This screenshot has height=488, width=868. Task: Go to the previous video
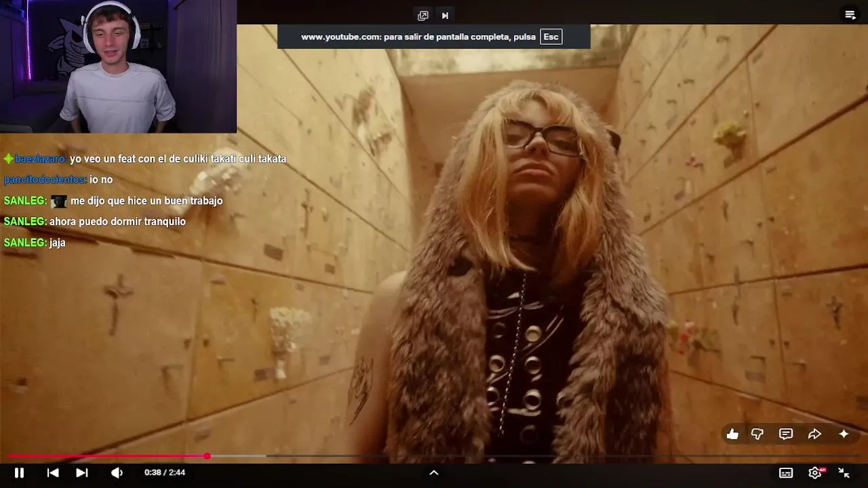click(x=53, y=472)
